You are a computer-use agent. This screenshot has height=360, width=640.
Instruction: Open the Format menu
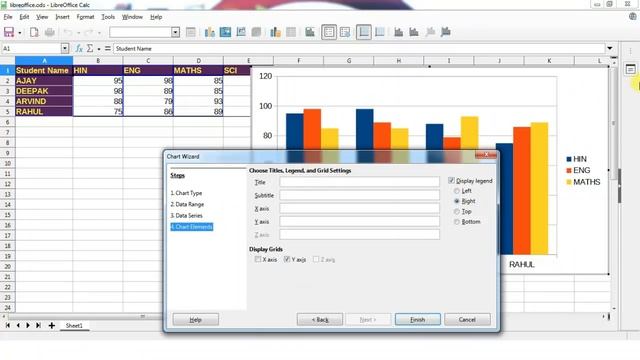point(85,17)
